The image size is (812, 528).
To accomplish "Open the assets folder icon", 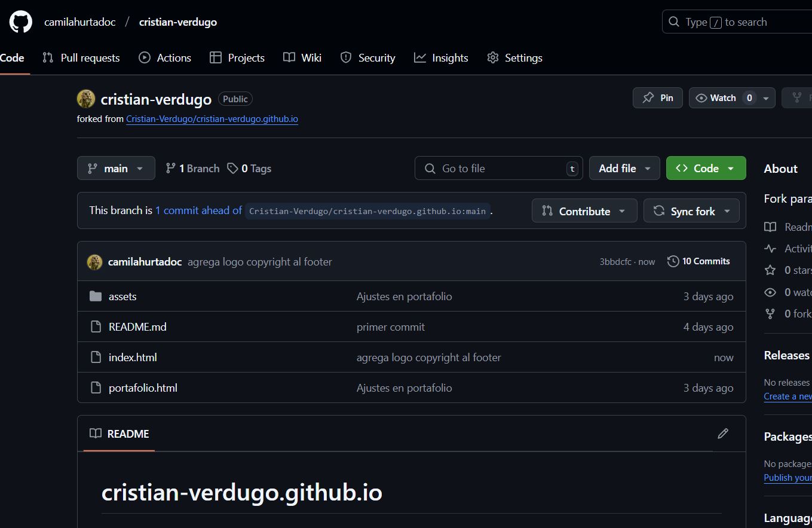I will [96, 296].
